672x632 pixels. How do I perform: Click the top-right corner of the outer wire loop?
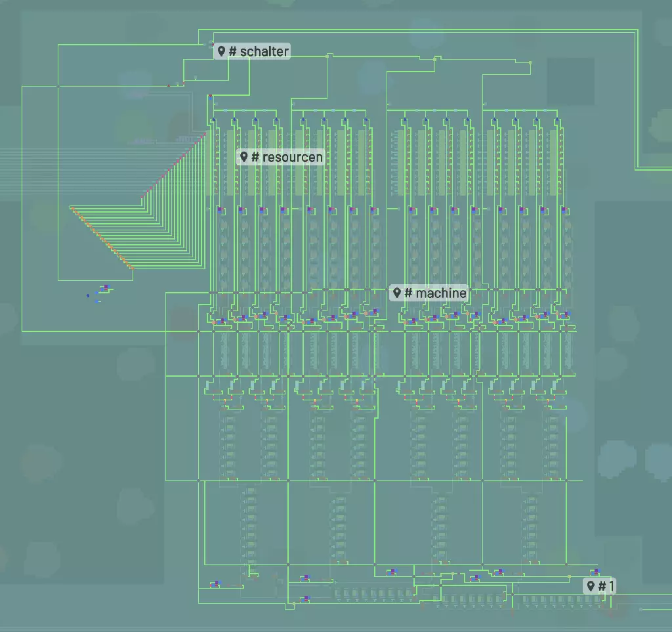pos(637,30)
